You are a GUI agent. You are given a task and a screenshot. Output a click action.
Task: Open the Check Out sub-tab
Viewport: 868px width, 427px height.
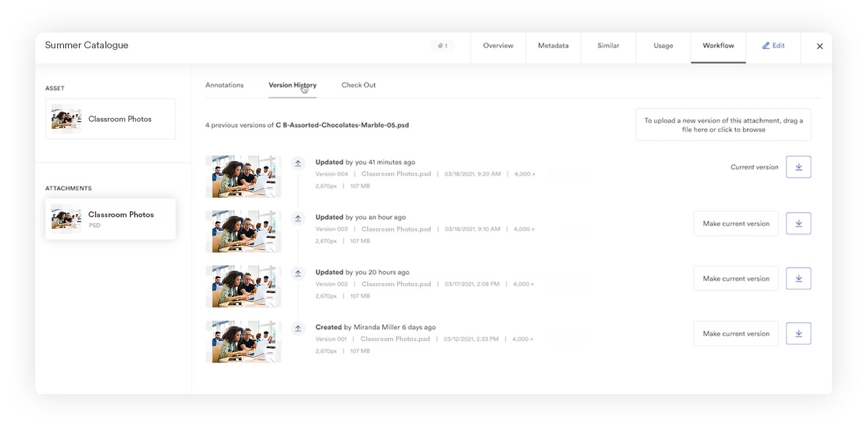coord(358,85)
